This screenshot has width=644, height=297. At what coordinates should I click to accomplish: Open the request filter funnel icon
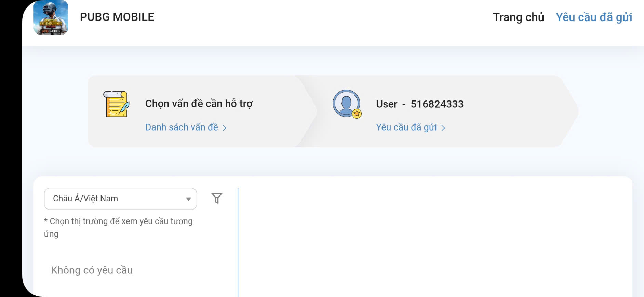(217, 198)
